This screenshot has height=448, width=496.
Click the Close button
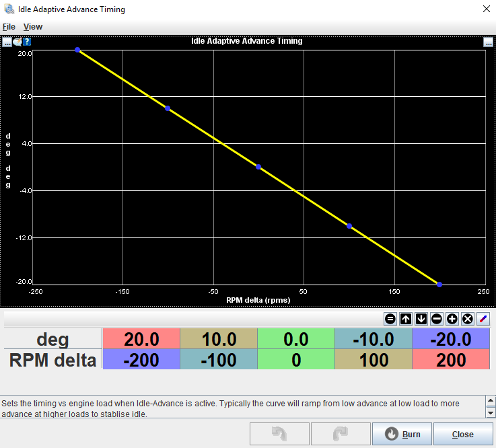pos(462,434)
